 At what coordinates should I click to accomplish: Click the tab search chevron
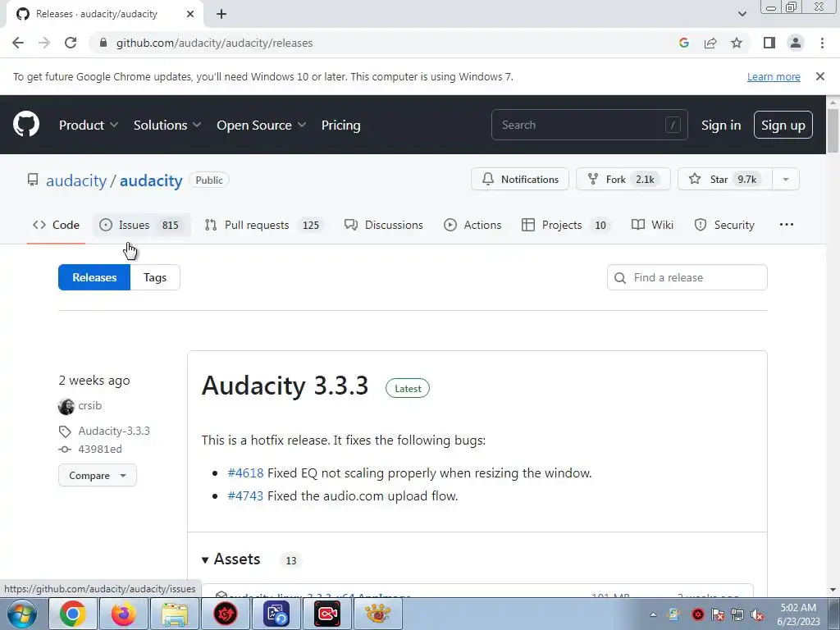click(x=742, y=14)
